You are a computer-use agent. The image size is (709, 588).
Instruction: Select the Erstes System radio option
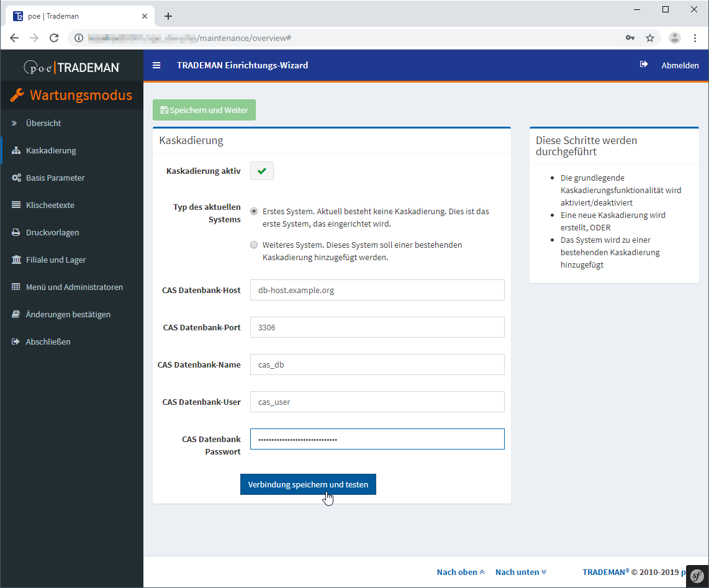(254, 211)
